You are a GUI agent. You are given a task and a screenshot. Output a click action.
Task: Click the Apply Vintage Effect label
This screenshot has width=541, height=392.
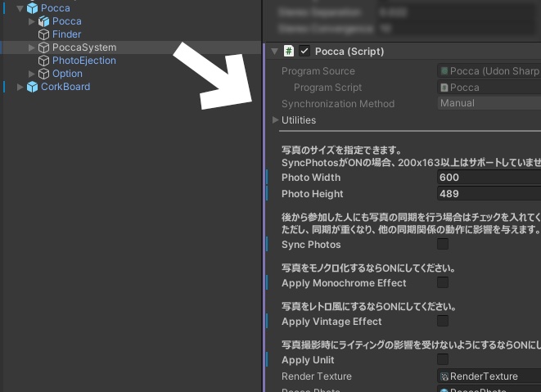coord(331,322)
